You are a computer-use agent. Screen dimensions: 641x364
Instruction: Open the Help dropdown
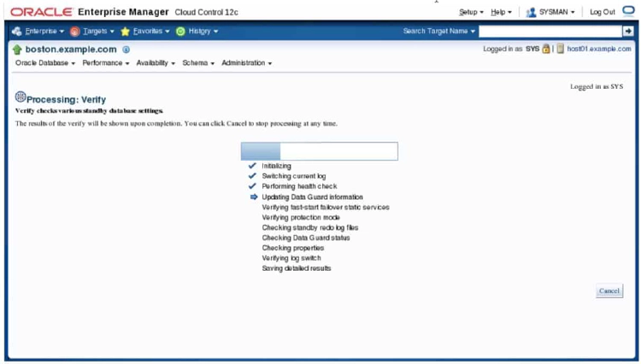click(501, 12)
